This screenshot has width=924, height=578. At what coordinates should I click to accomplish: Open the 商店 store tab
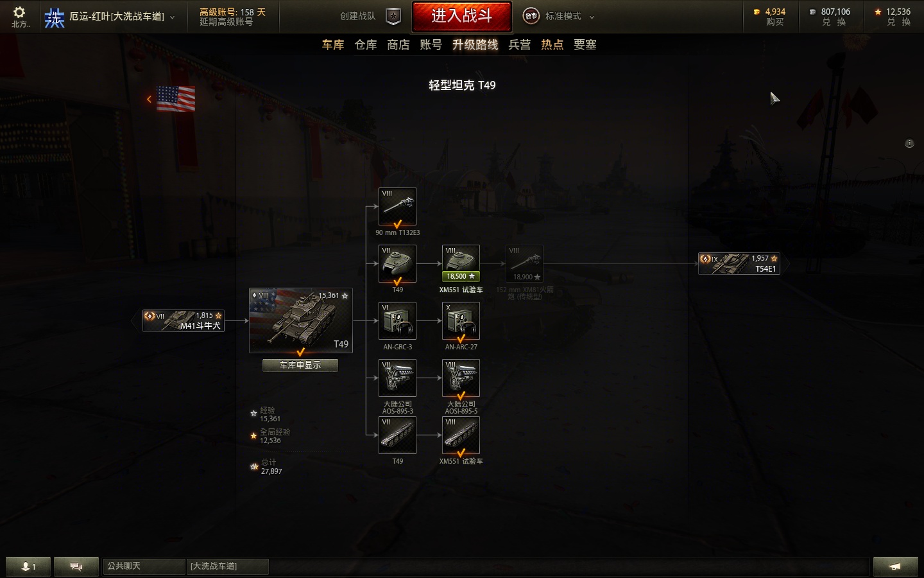pyautogui.click(x=398, y=44)
